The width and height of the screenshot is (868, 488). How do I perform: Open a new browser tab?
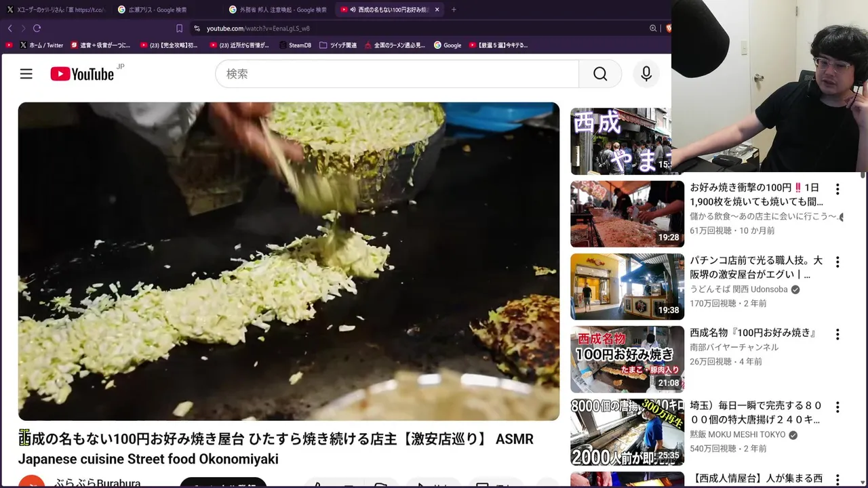(x=454, y=9)
